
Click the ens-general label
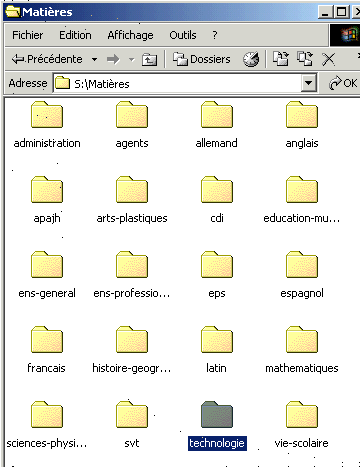47,294
